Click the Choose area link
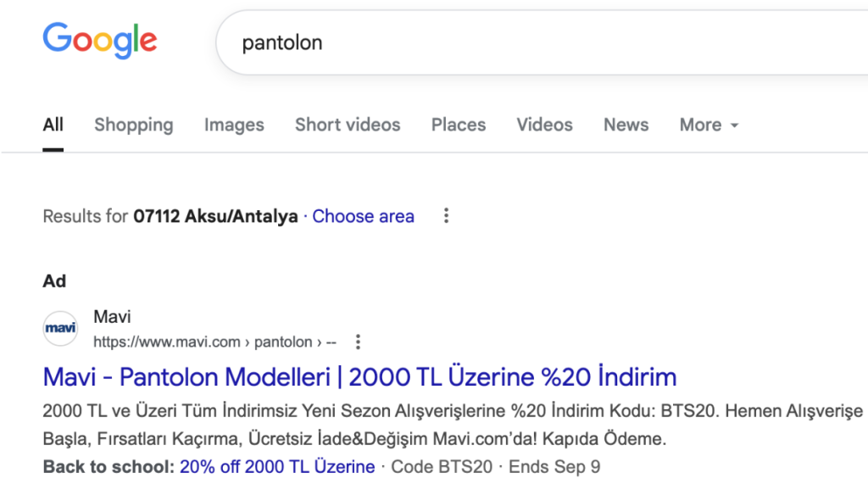This screenshot has height=489, width=868. (x=363, y=216)
